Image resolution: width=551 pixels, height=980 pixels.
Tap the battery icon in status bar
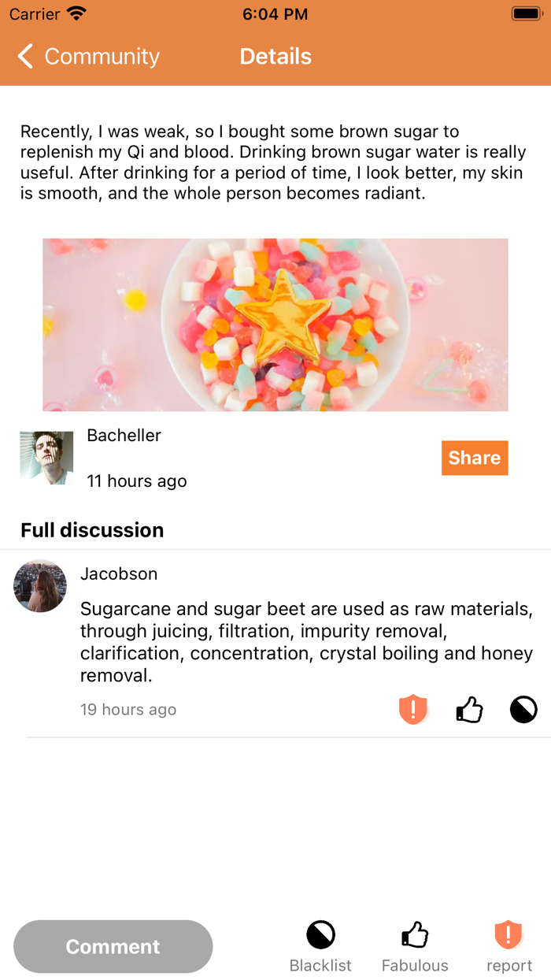[x=525, y=14]
